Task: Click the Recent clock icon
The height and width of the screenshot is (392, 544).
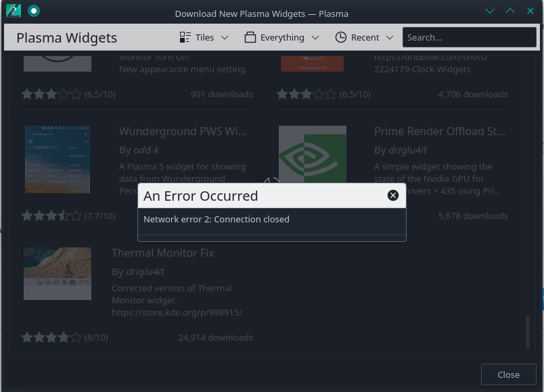Action: click(x=341, y=37)
